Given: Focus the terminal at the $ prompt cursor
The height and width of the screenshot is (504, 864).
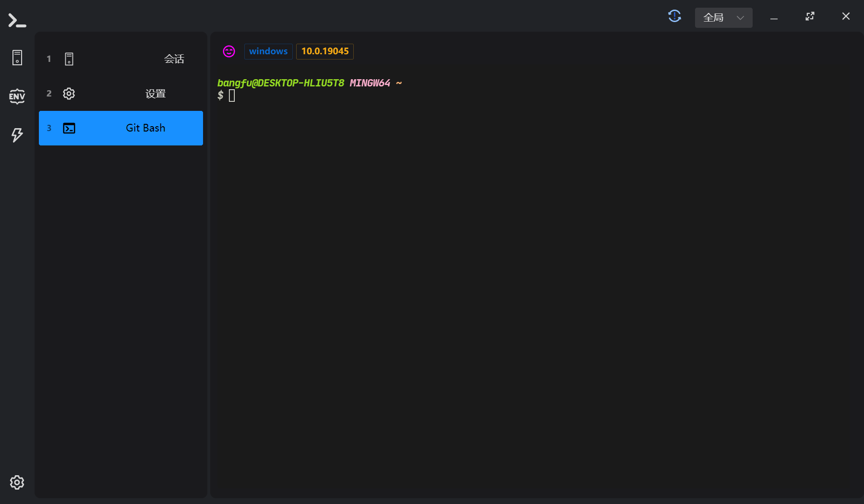Looking at the screenshot, I should pos(232,96).
